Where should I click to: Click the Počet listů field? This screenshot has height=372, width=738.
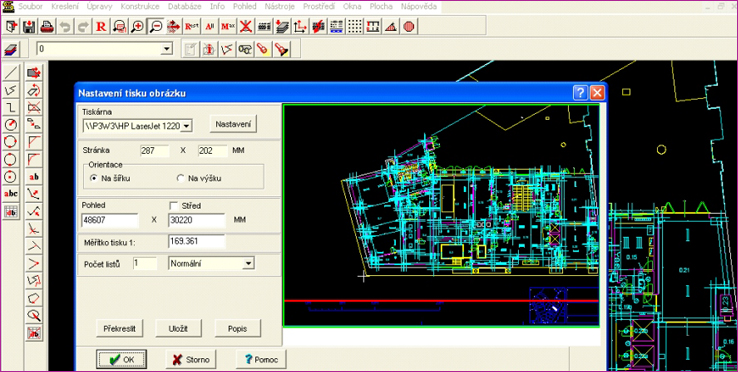(145, 264)
